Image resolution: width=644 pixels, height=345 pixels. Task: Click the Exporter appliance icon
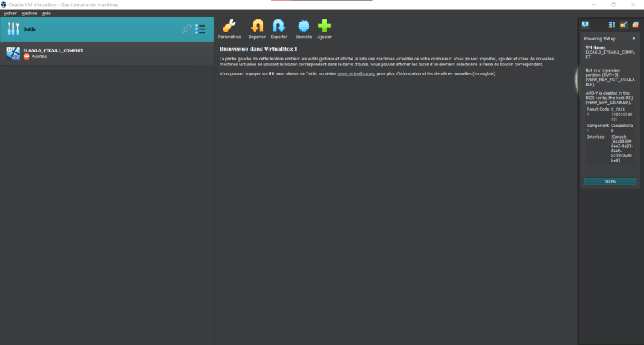[x=279, y=26]
